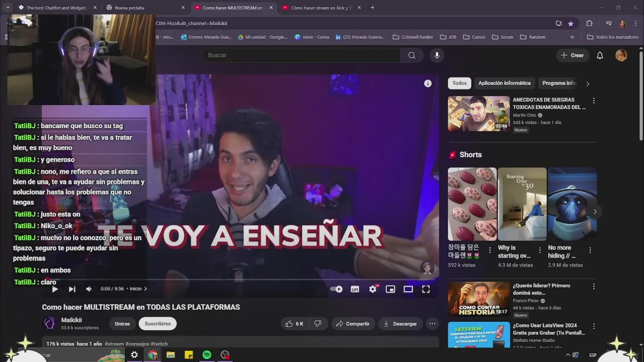Toggle bookmark star in address bar

tap(571, 24)
